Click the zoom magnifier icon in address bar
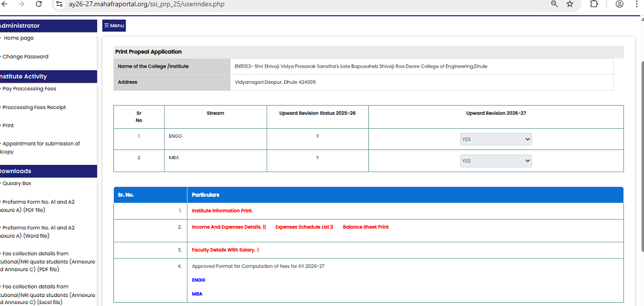 (x=554, y=4)
